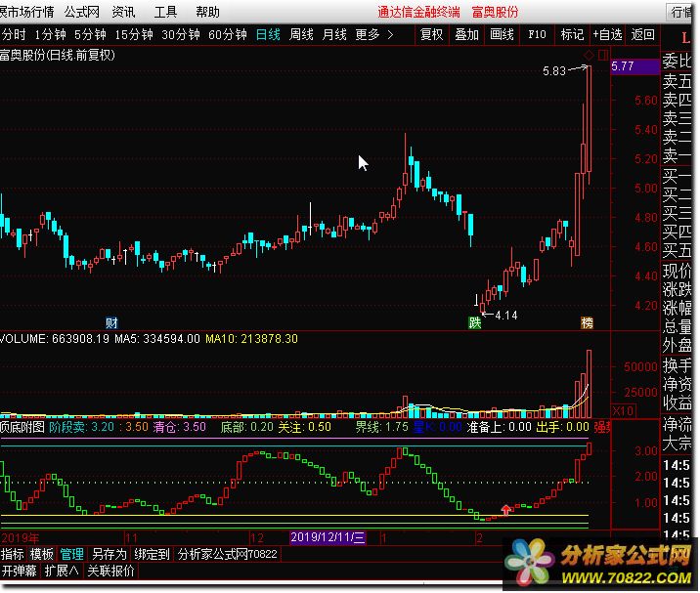The width and height of the screenshot is (700, 593).
Task: Click the small square icon at chart top-right
Action: pyautogui.click(x=602, y=54)
